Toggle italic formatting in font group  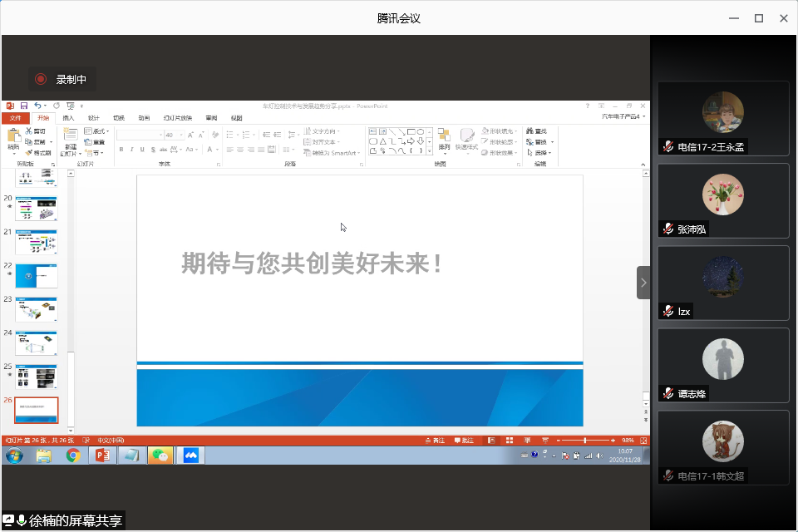131,150
